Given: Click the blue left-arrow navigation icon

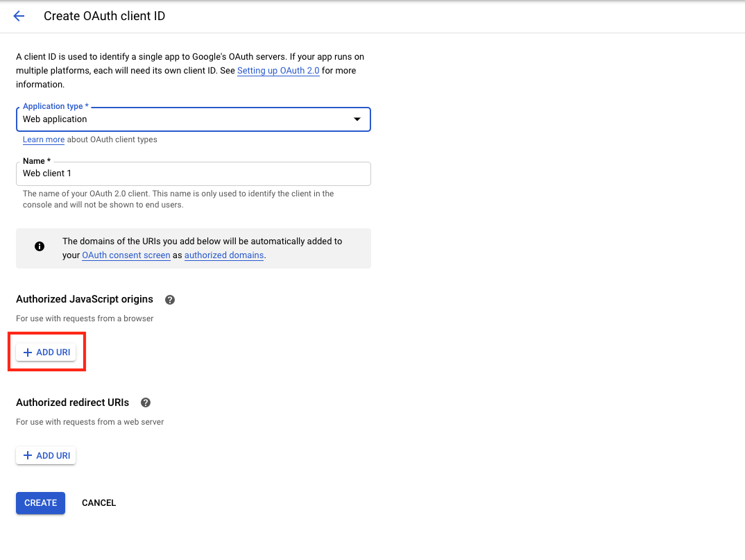Looking at the screenshot, I should [18, 15].
